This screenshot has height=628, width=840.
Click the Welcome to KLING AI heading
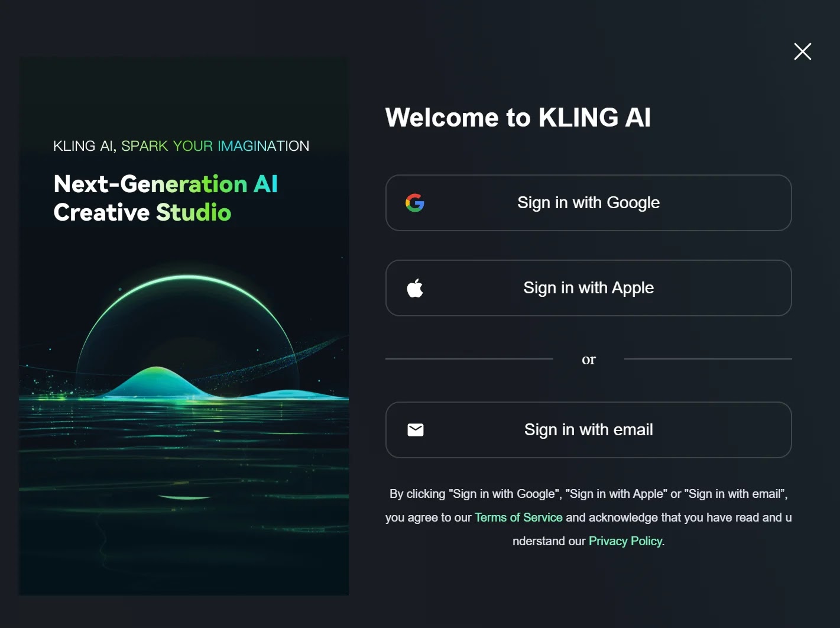[x=518, y=117]
